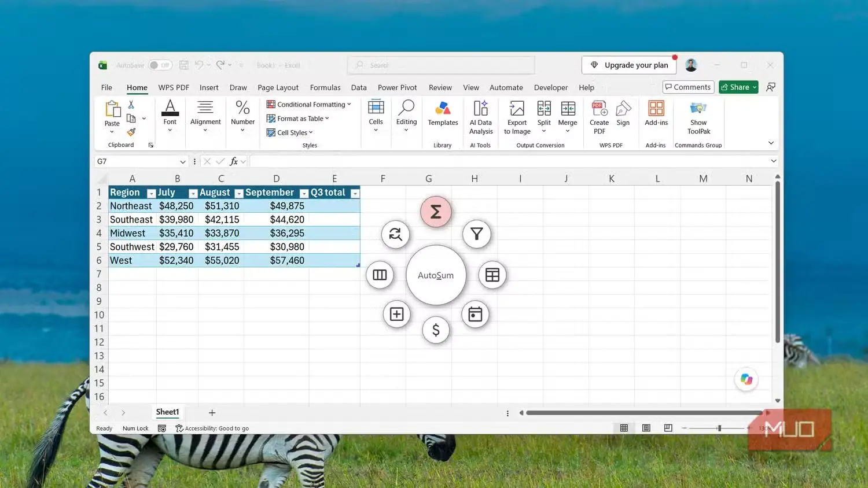The image size is (868, 488).
Task: Click Export to Image button
Action: point(517,118)
